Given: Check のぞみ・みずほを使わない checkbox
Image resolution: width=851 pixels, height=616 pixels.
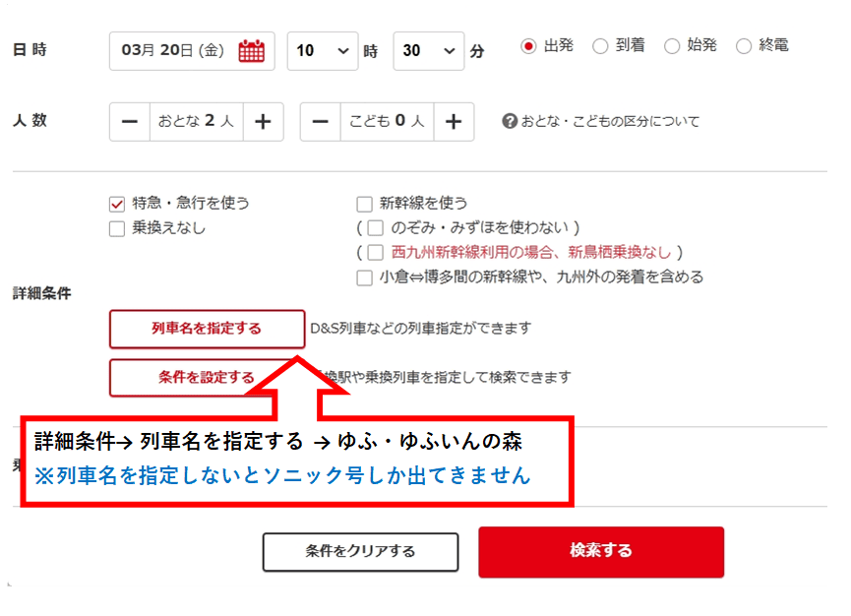Looking at the screenshot, I should [375, 228].
